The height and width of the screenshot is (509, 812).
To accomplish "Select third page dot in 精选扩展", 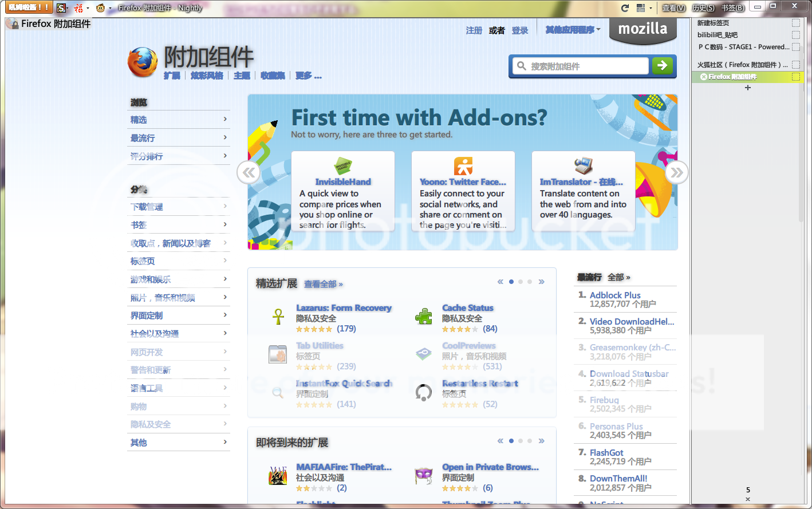I will pos(530,282).
